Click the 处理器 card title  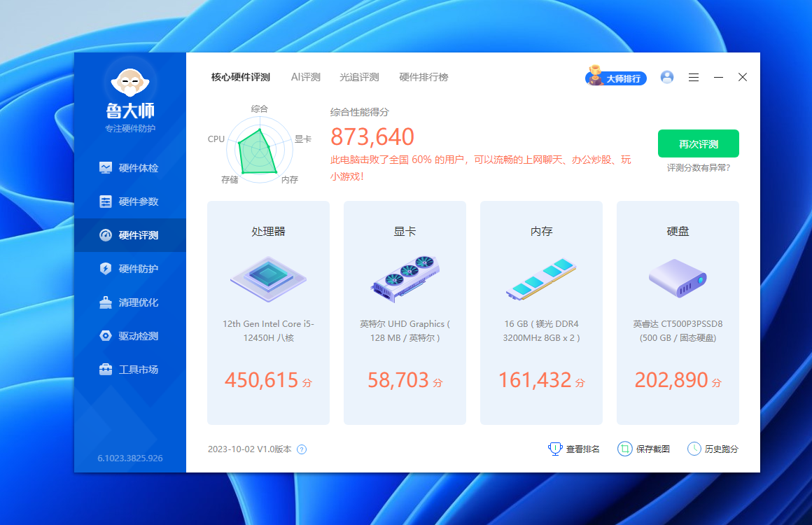[268, 232]
